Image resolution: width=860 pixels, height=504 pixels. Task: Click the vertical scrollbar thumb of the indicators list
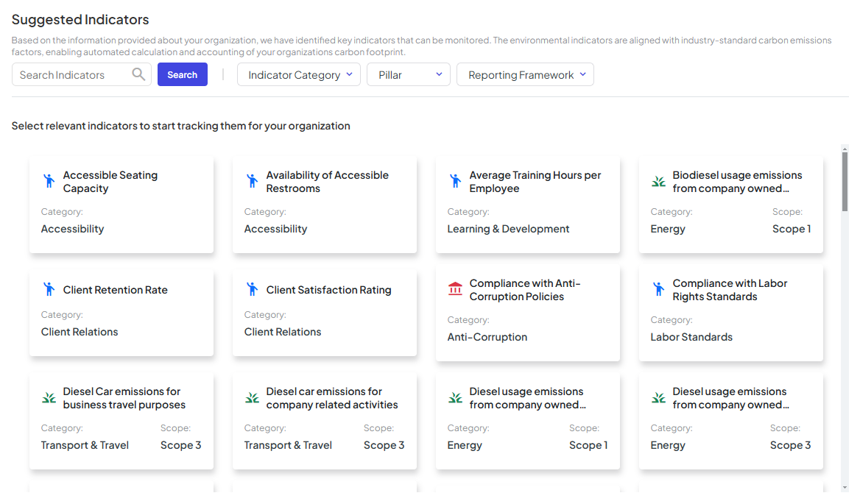pos(845,181)
